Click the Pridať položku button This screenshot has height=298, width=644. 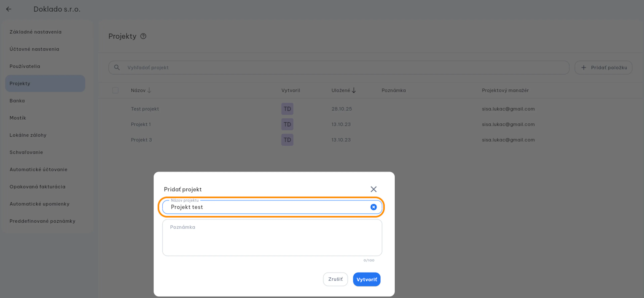point(603,68)
